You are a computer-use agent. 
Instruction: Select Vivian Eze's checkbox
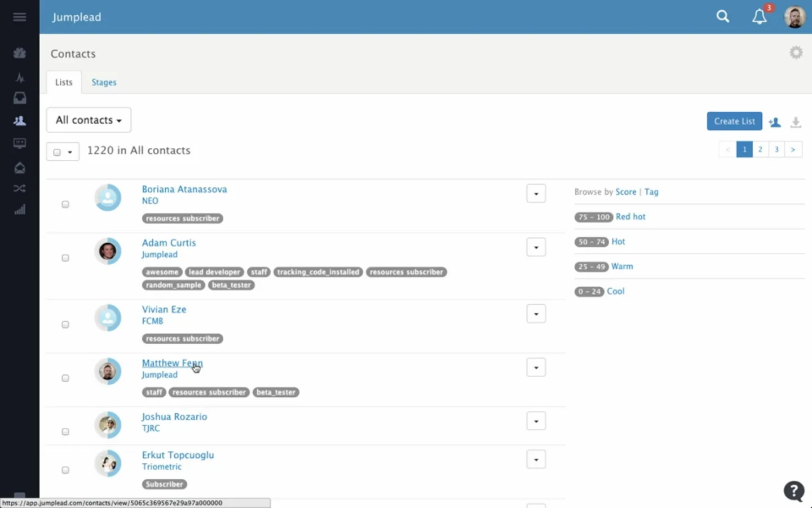click(x=65, y=325)
